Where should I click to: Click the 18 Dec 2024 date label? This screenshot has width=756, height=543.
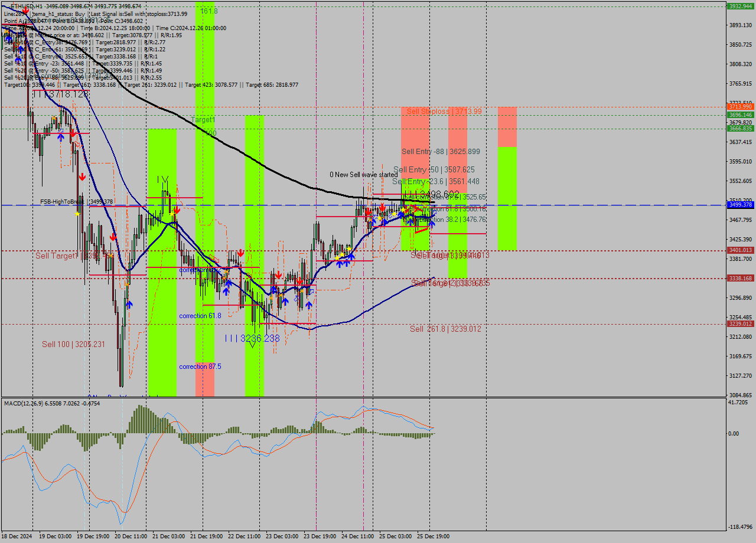tap(15, 537)
